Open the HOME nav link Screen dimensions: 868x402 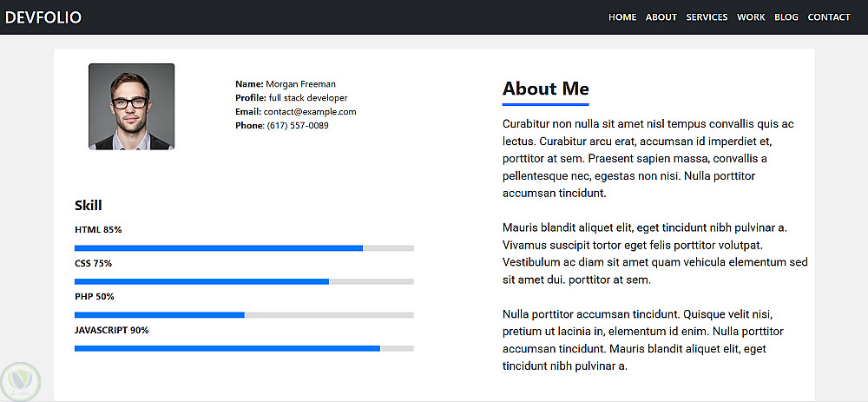pyautogui.click(x=622, y=17)
